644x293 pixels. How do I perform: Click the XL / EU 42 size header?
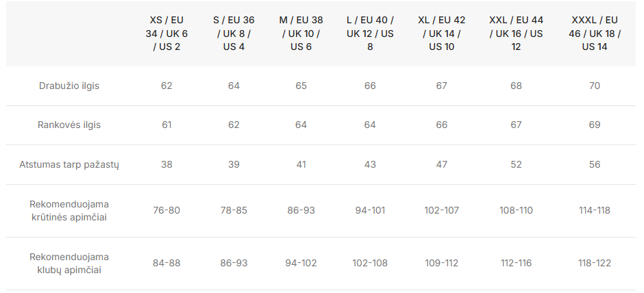[x=441, y=34]
